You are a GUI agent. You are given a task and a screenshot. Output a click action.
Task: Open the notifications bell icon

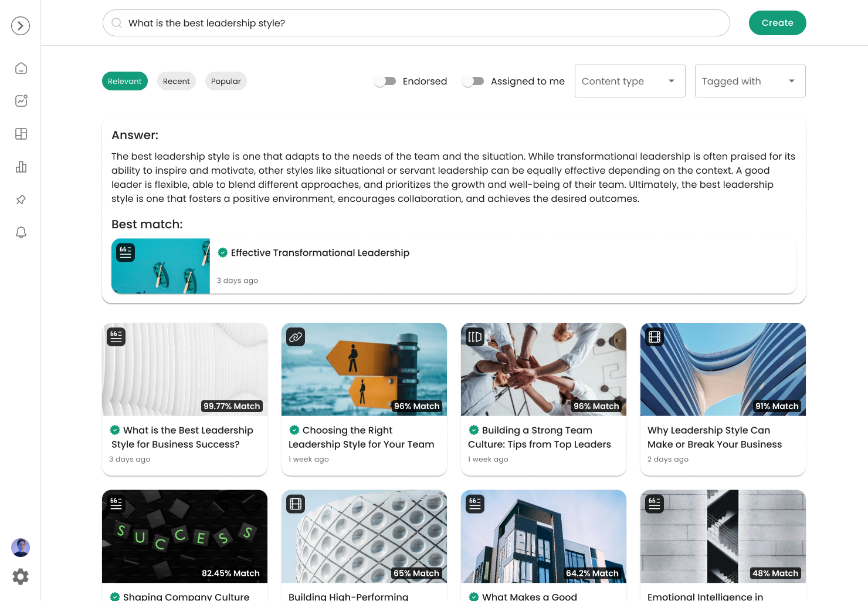[21, 232]
